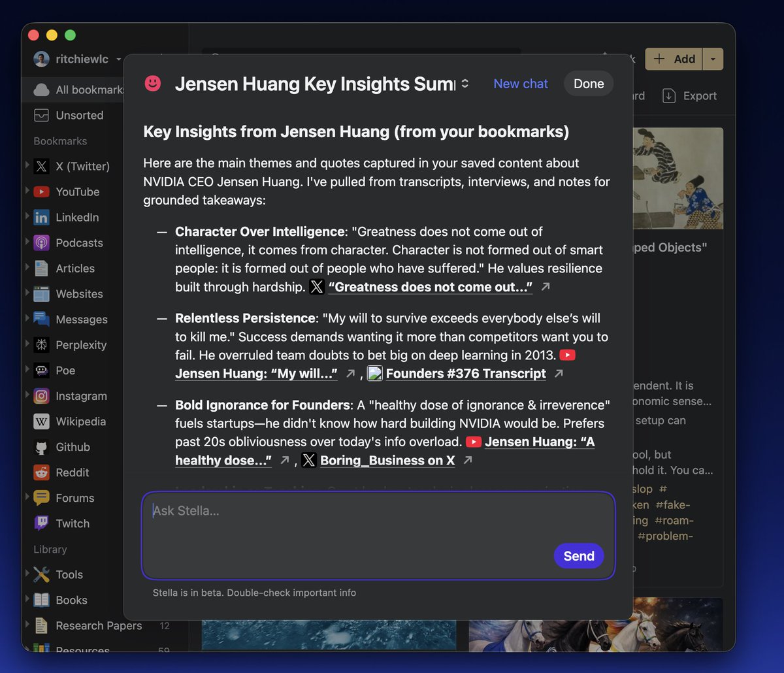Open external arrow after Founders #376 Transcript
This screenshot has height=673, width=784.
[559, 374]
